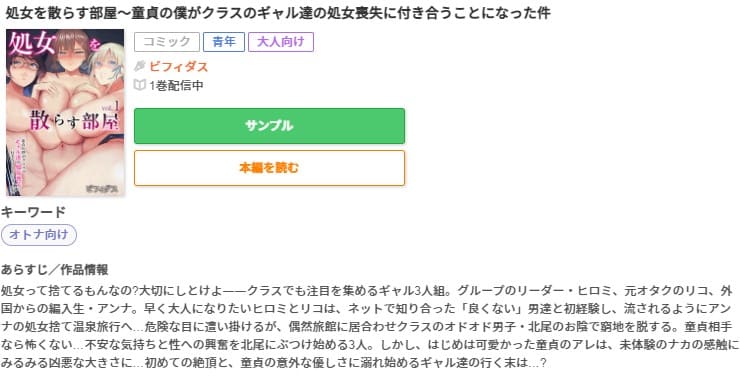Open the green サンプル button
Image resolution: width=740 pixels, height=378 pixels.
point(269,126)
